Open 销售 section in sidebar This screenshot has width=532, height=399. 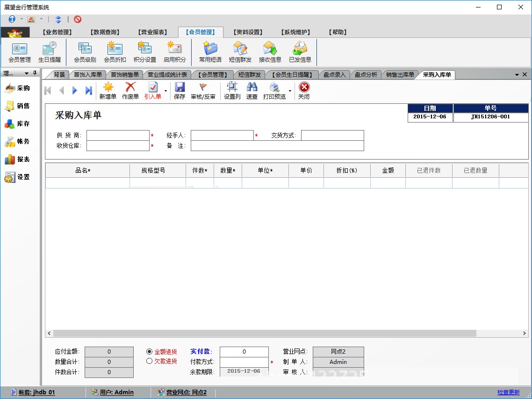(x=18, y=106)
